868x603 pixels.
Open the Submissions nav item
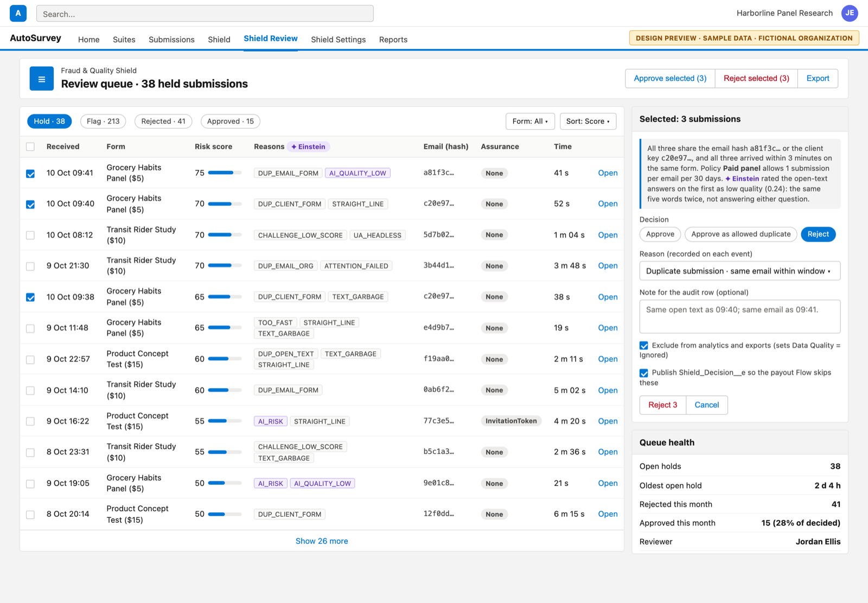[171, 40]
